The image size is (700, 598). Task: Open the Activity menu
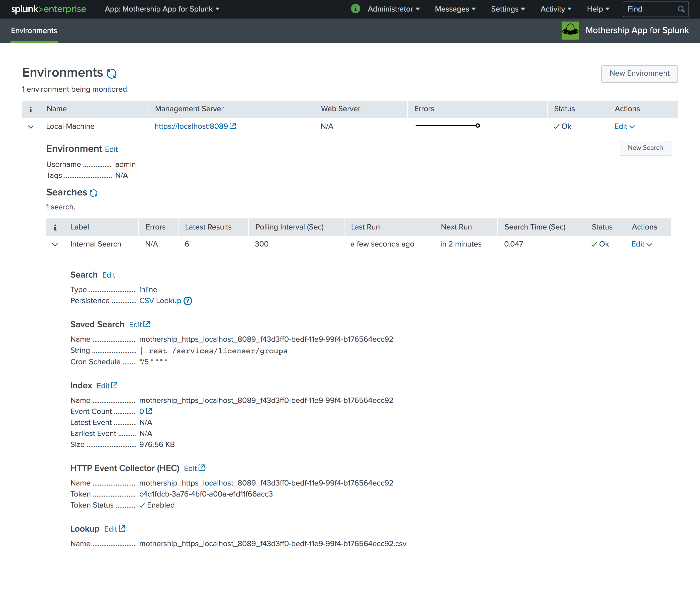click(556, 9)
